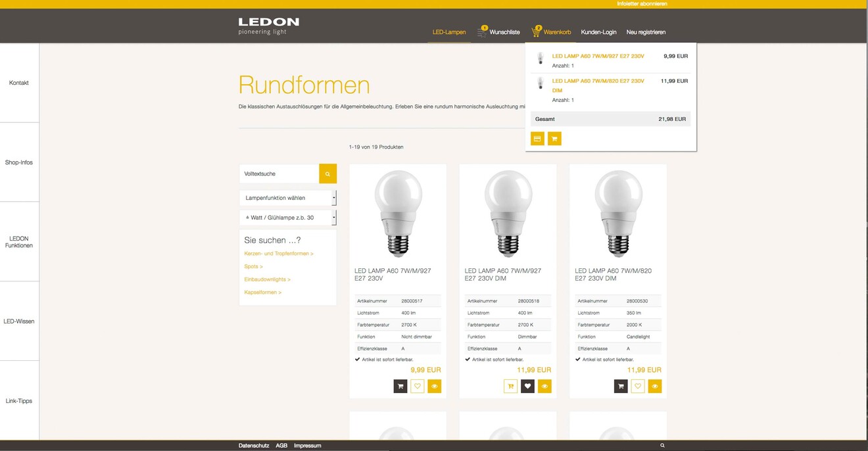Click the yellow search magnifier button next to Volltextsuche
The height and width of the screenshot is (451, 868).
pos(327,174)
